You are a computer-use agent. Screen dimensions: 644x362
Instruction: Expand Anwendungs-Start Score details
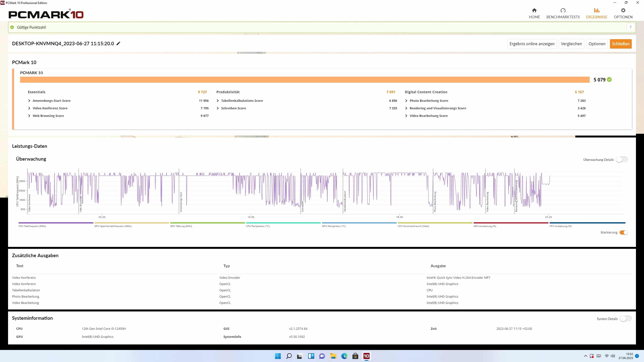coord(29,101)
